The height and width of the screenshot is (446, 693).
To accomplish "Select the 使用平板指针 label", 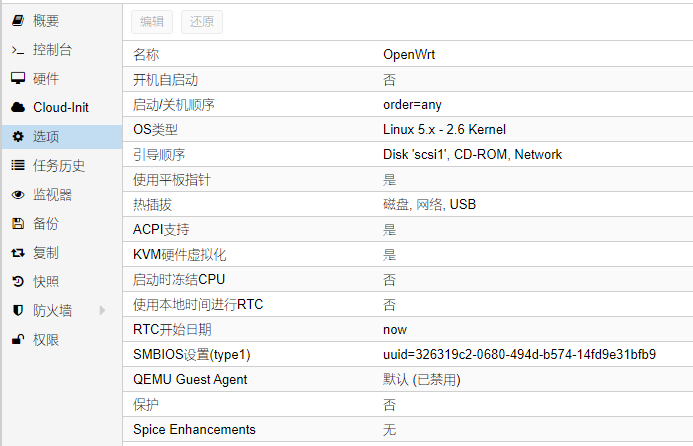I will [x=171, y=179].
